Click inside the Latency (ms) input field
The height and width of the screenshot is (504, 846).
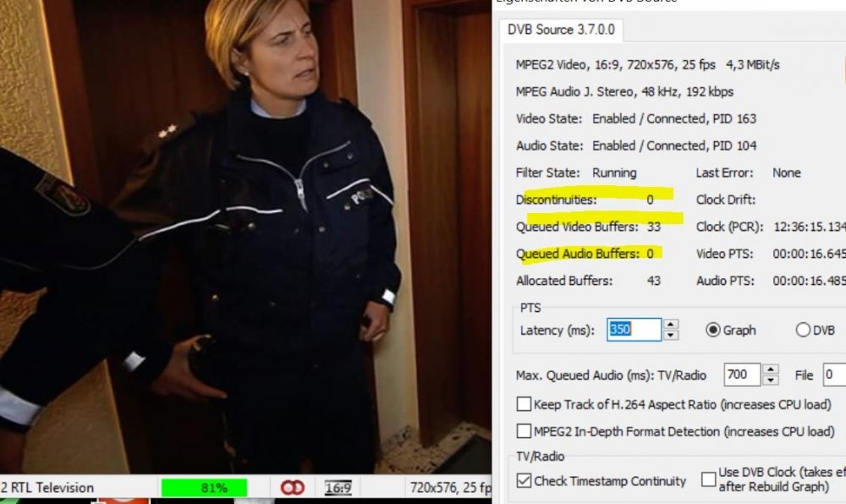634,329
